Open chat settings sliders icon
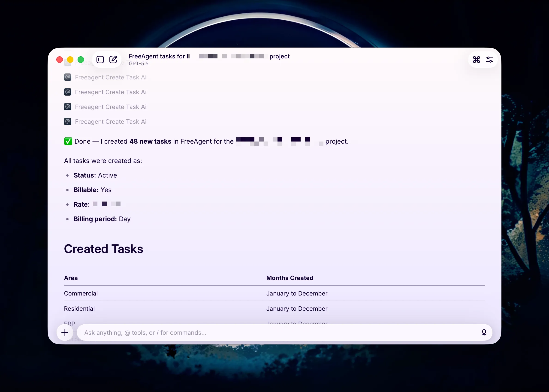549x392 pixels. coord(489,60)
